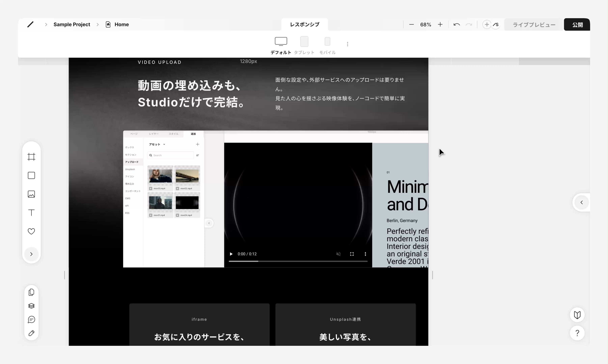Switch to the ページ tab in mockup
The width and height of the screenshot is (608, 364).
(134, 134)
